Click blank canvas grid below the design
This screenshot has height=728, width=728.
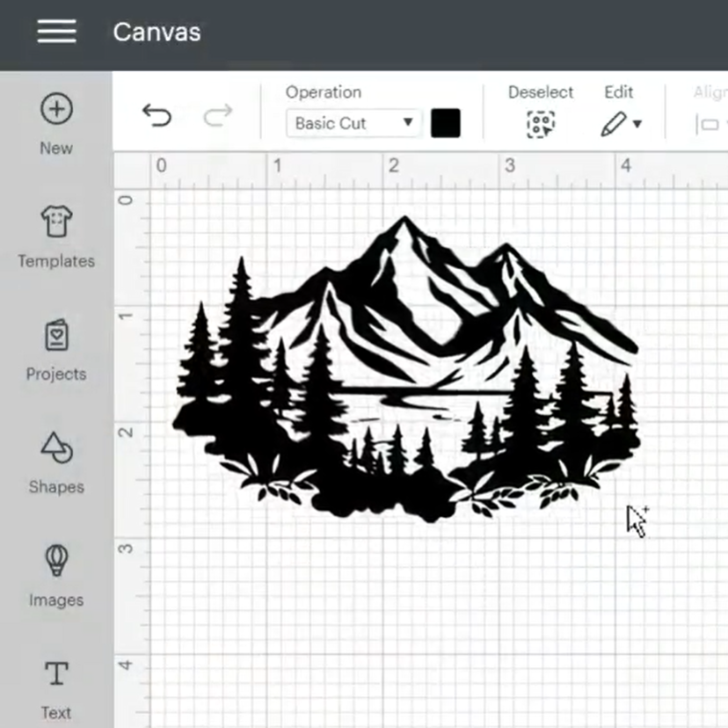(396, 615)
